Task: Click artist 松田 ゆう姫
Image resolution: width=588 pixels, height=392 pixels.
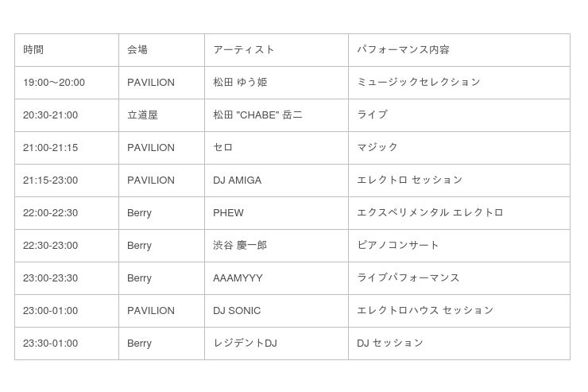Action: point(240,83)
